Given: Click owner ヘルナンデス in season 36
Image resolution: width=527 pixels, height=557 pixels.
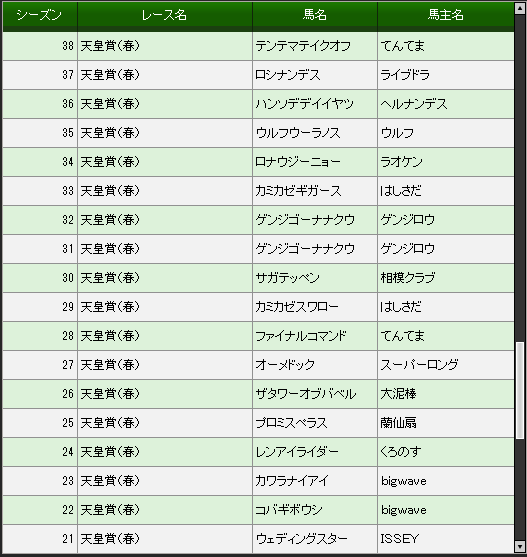Looking at the screenshot, I should pyautogui.click(x=414, y=104).
